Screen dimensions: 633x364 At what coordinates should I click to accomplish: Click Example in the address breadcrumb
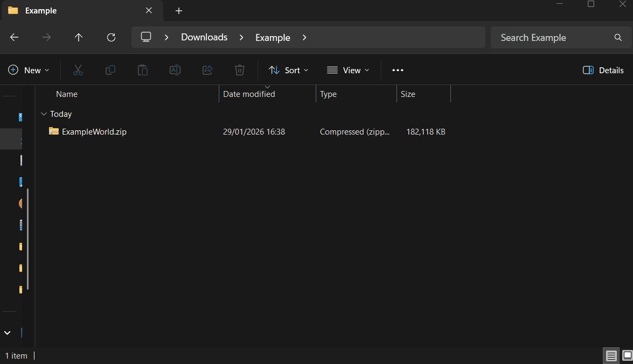(273, 38)
